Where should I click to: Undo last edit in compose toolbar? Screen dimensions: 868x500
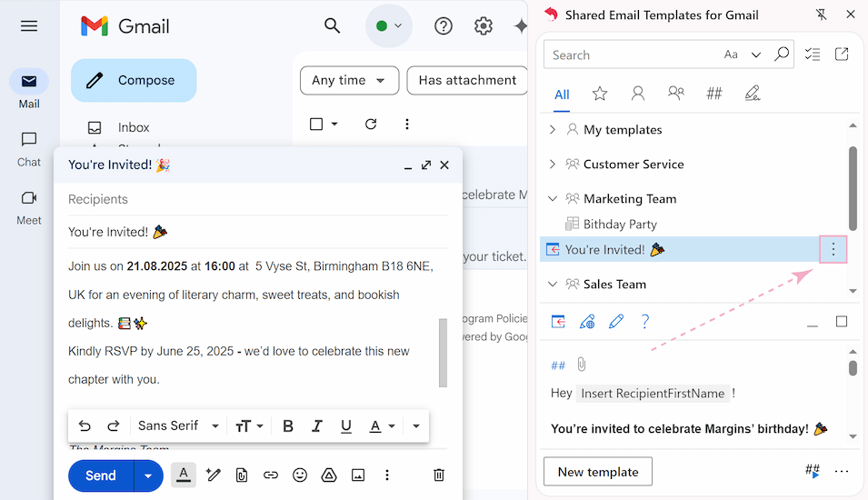point(85,425)
